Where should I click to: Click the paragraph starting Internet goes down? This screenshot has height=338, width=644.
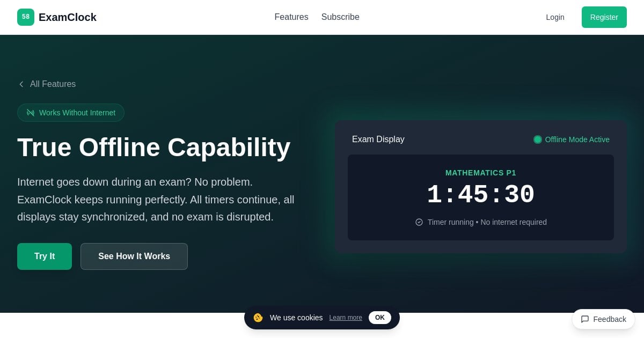[x=156, y=200]
